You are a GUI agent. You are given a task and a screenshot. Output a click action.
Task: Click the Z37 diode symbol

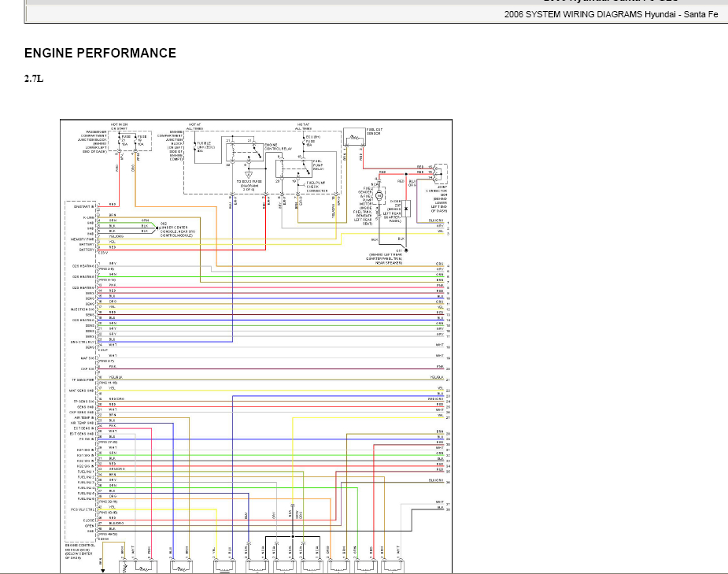406,209
